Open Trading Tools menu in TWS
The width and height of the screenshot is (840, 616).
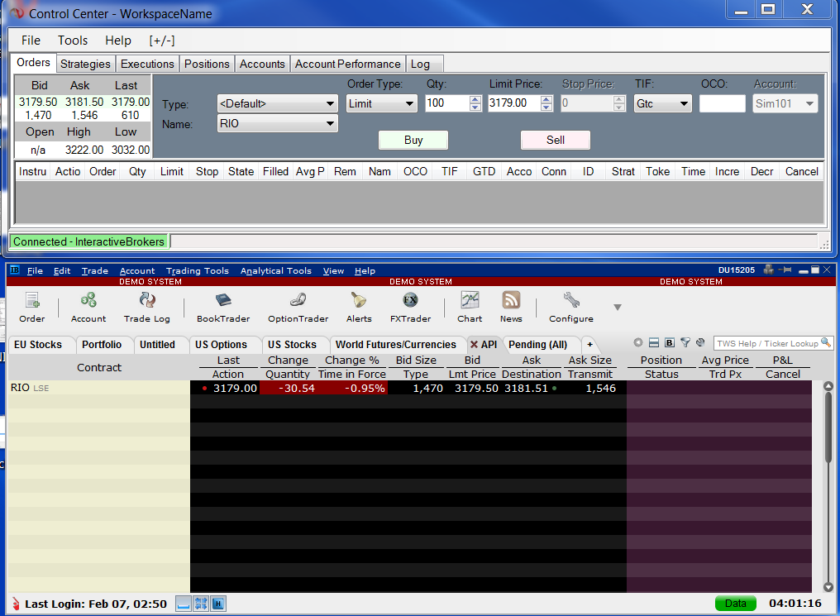pos(197,270)
